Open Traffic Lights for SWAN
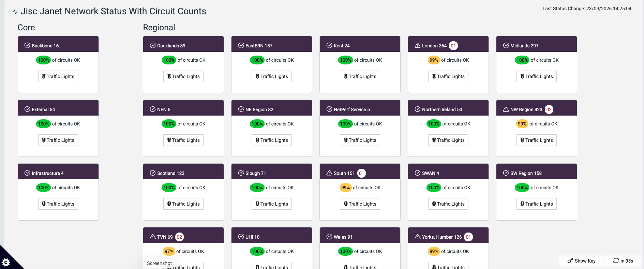The width and height of the screenshot is (644, 269). coord(448,204)
